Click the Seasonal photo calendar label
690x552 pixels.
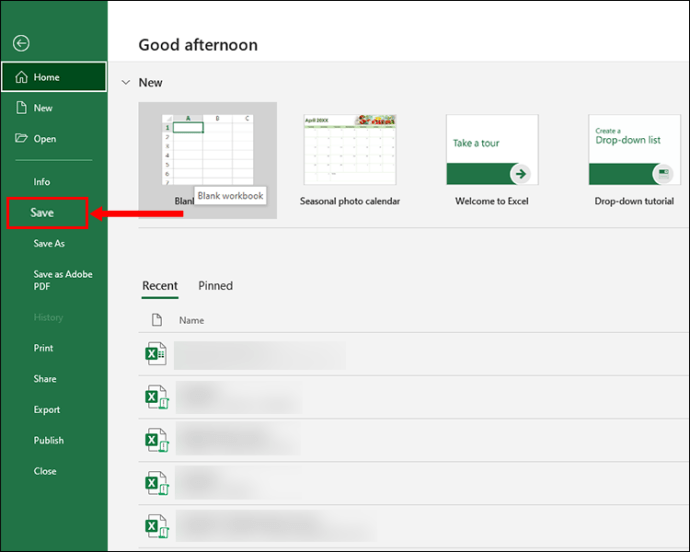[x=350, y=201]
